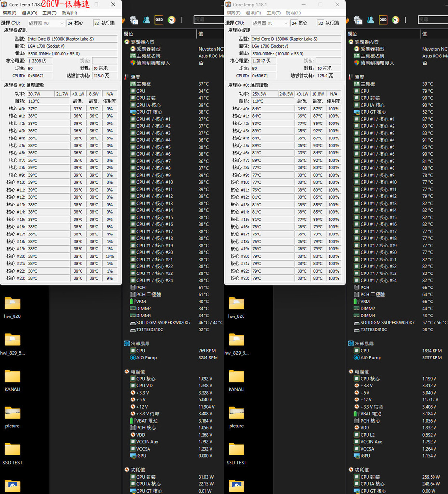Select the 電壓值 group header in right AIDA64 panel
448x494 pixels.
(x=359, y=371)
